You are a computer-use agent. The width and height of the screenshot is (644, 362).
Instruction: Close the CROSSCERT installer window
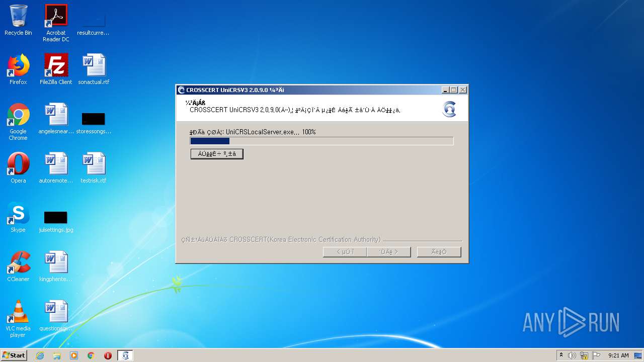coord(463,90)
